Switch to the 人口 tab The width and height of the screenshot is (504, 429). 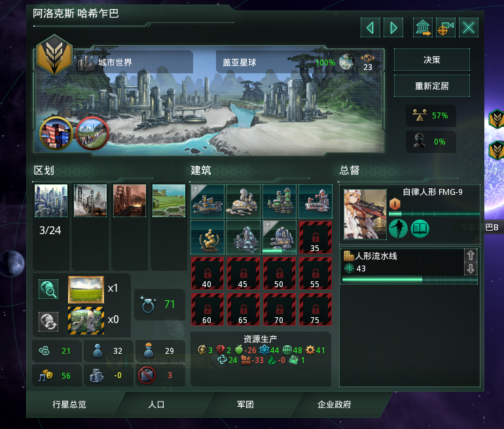(156, 405)
